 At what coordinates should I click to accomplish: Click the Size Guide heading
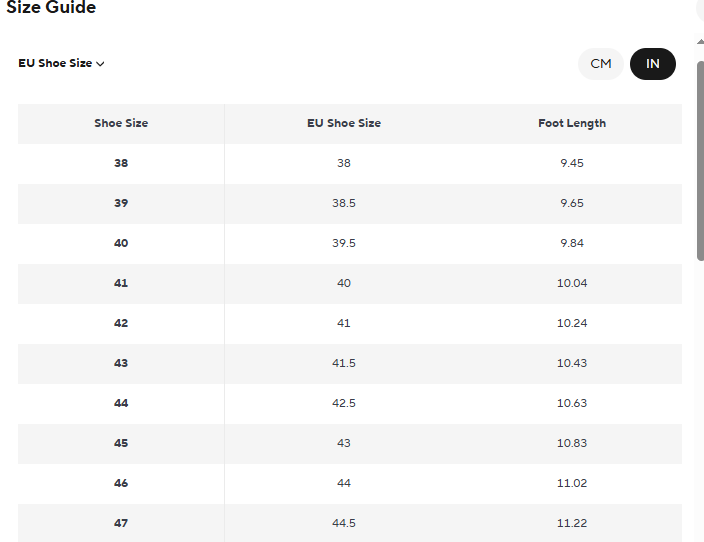(x=52, y=8)
